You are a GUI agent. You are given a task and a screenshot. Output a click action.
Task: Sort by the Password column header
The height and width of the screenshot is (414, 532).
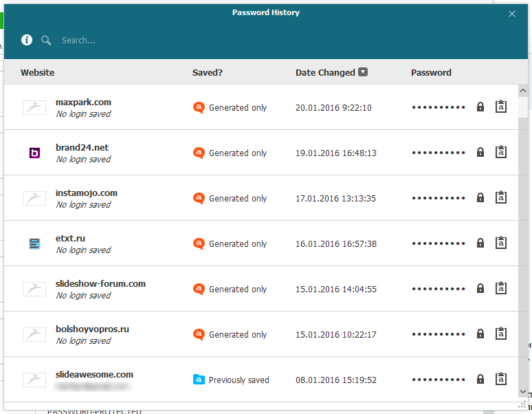tap(431, 72)
